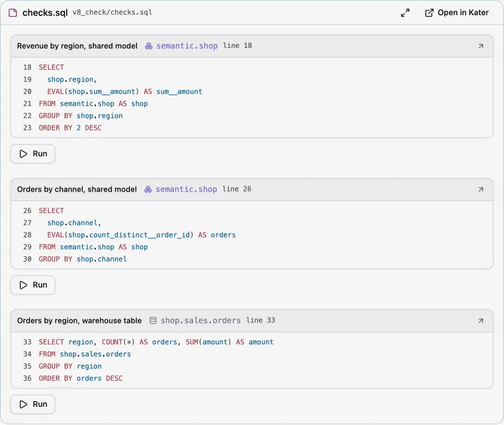504x425 pixels.
Task: Run the Orders by region warehouse query
Action: (x=33, y=404)
